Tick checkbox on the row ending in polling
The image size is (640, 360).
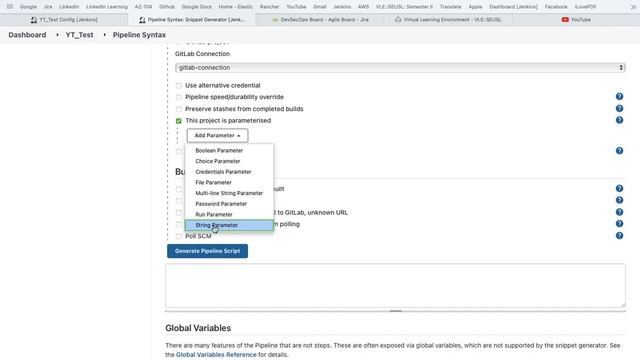178,224
